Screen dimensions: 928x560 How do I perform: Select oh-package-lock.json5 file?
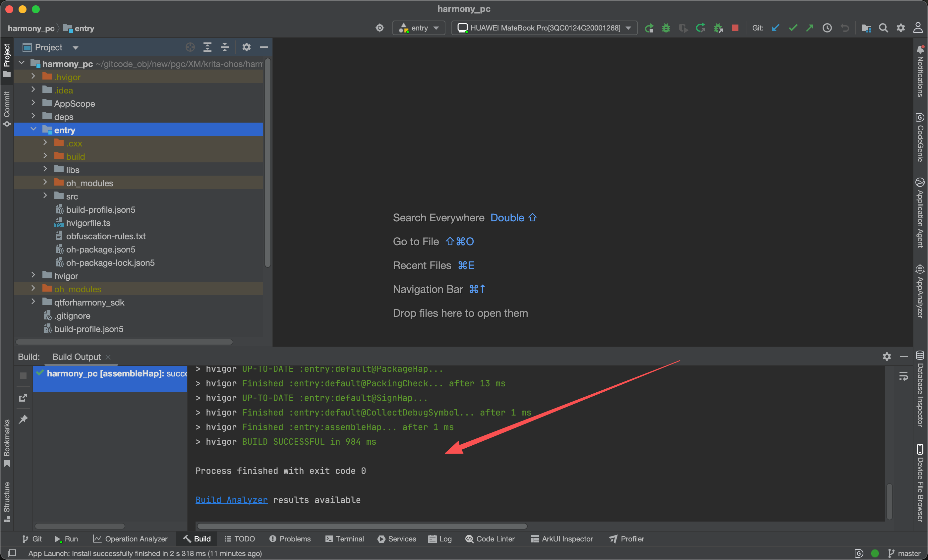110,262
